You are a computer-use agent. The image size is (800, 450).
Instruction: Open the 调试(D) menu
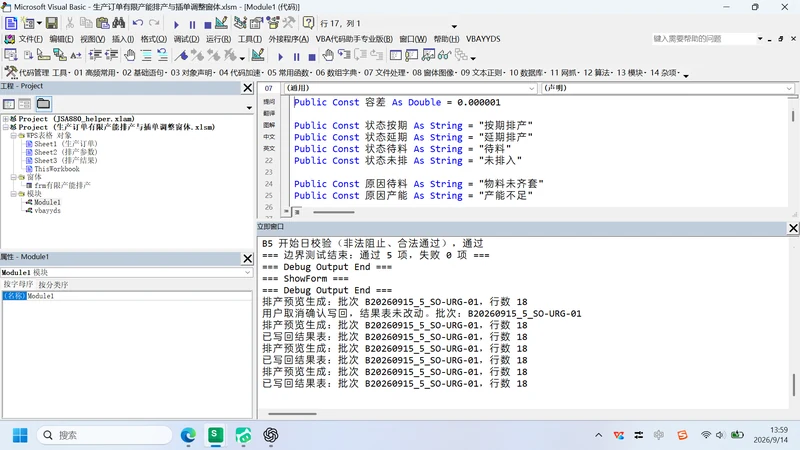pos(186,39)
